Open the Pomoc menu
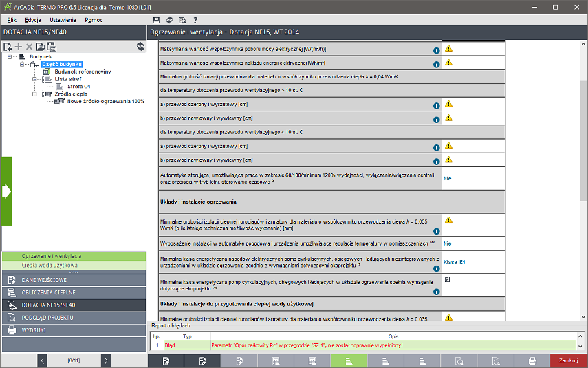This screenshot has height=368, width=588. coord(94,20)
